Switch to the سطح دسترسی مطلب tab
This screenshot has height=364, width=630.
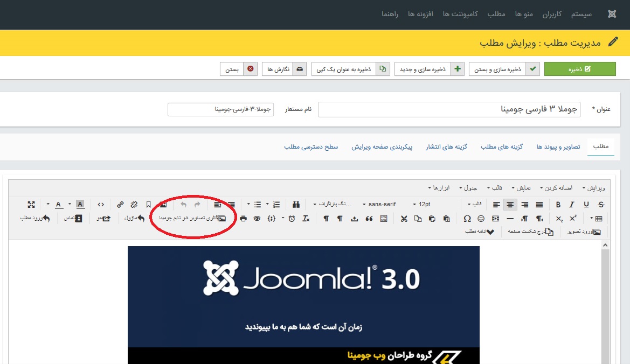(311, 147)
